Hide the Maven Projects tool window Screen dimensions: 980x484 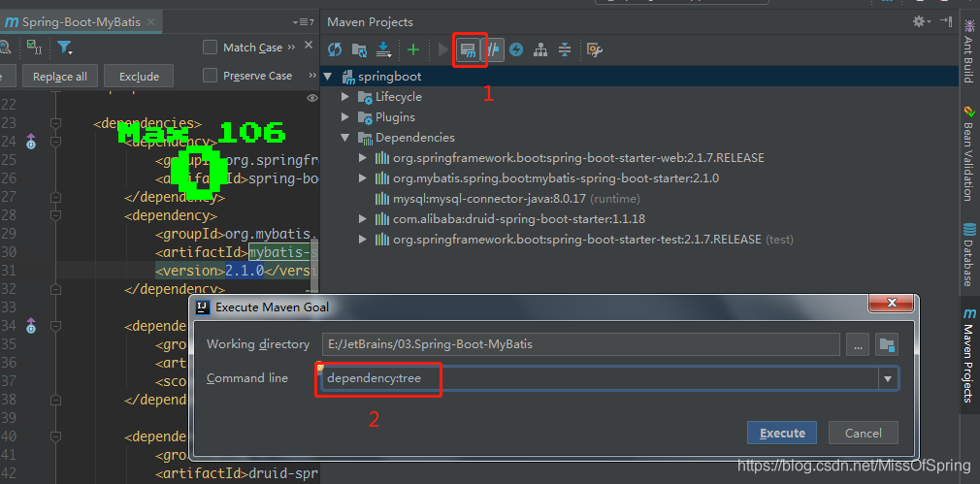pyautogui.click(x=946, y=22)
